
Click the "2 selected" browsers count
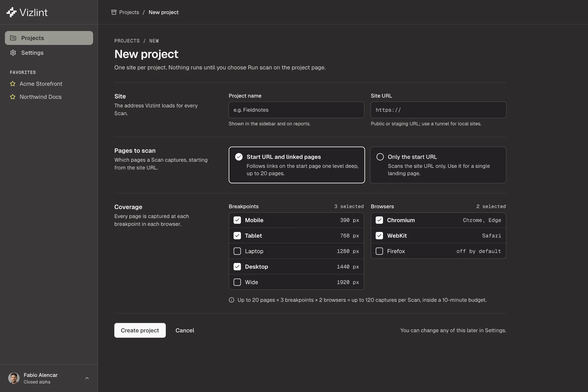(491, 206)
